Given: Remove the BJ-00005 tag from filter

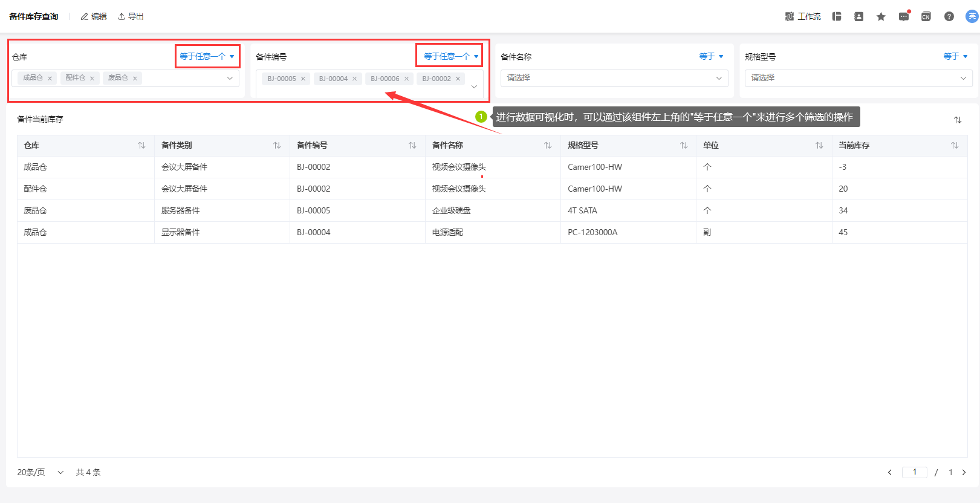Looking at the screenshot, I should (303, 79).
